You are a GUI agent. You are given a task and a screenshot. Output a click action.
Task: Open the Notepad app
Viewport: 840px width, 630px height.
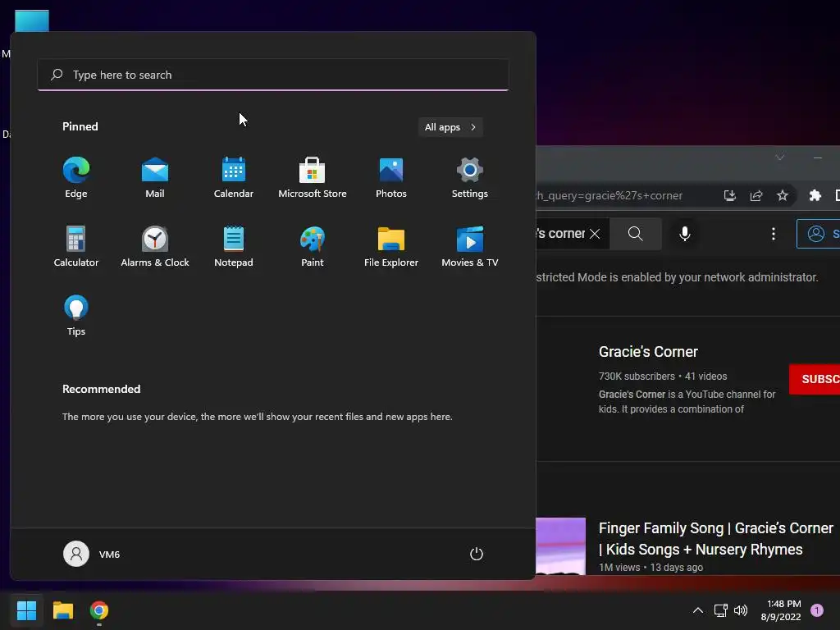click(x=234, y=246)
